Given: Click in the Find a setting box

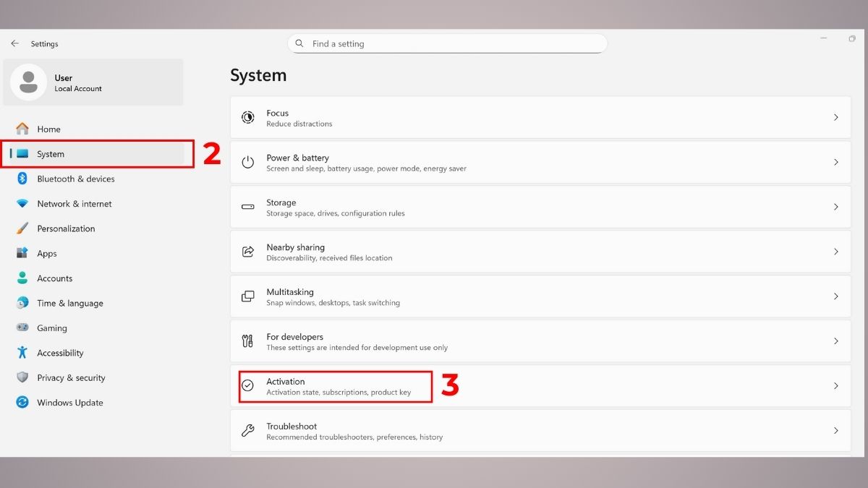Looking at the screenshot, I should point(447,44).
